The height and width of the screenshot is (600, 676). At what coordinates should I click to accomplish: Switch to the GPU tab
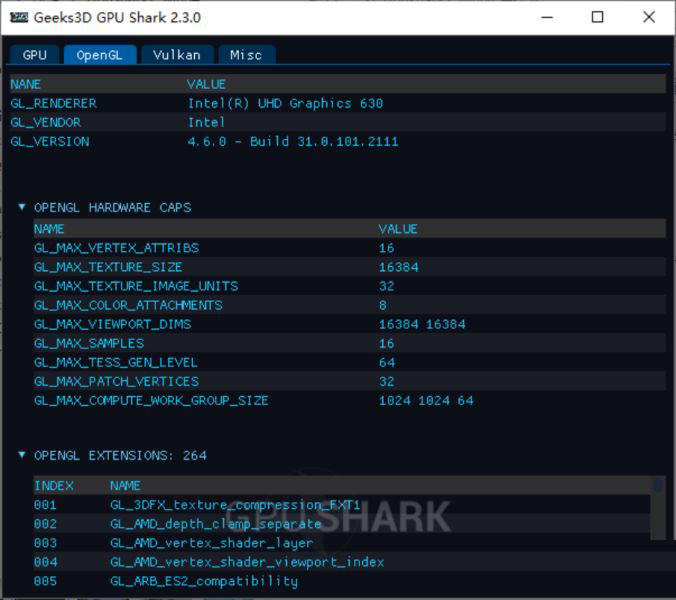click(x=34, y=55)
